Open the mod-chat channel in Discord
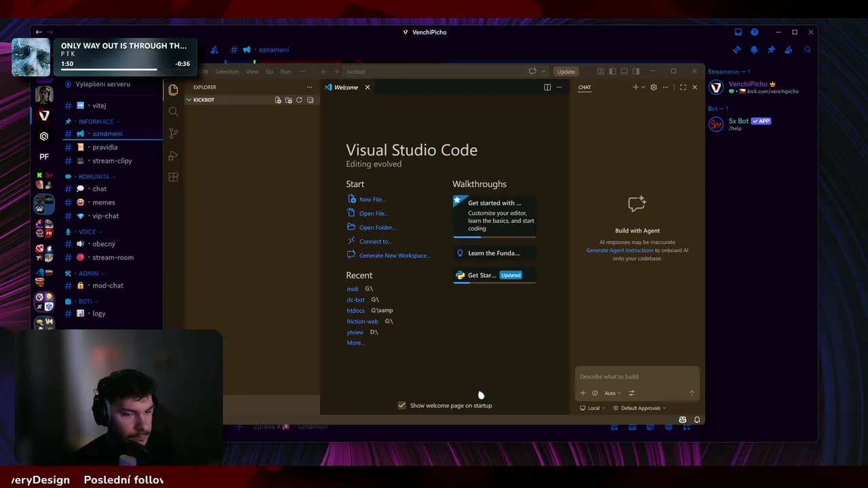 tap(108, 285)
